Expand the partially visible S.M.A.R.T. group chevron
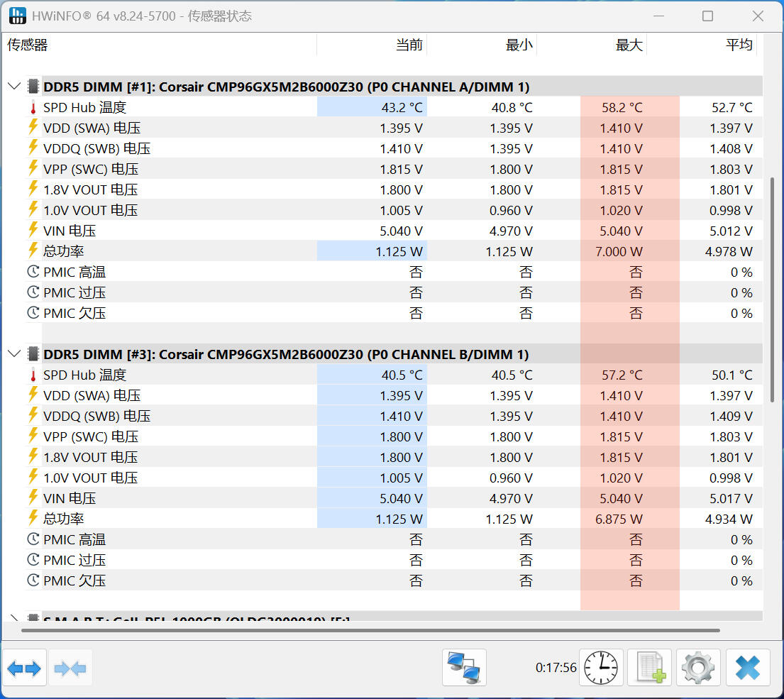This screenshot has width=784, height=699. point(14,618)
